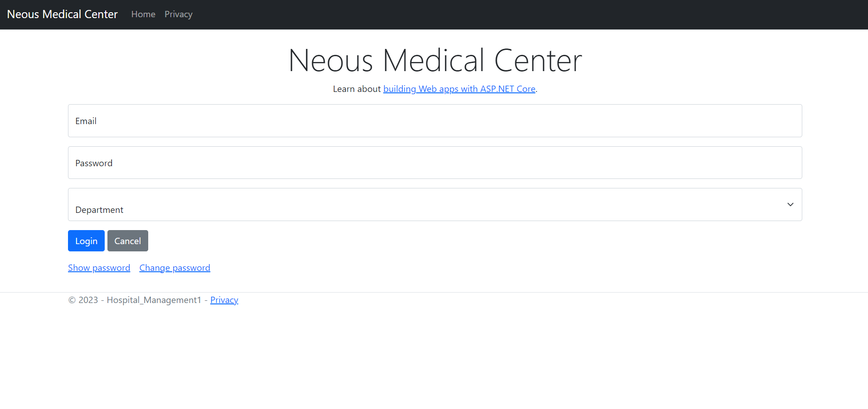The height and width of the screenshot is (409, 868).
Task: Click the Neous Medical Center brand link
Action: pyautogui.click(x=62, y=14)
